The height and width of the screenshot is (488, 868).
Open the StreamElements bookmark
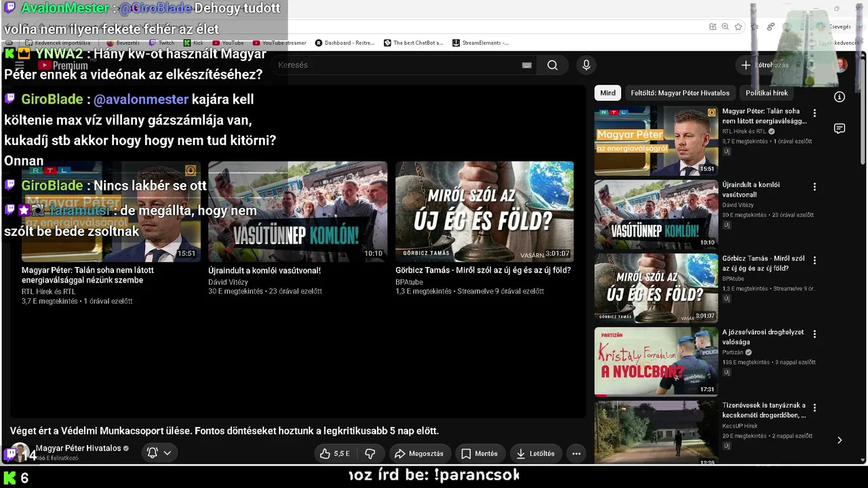click(481, 43)
